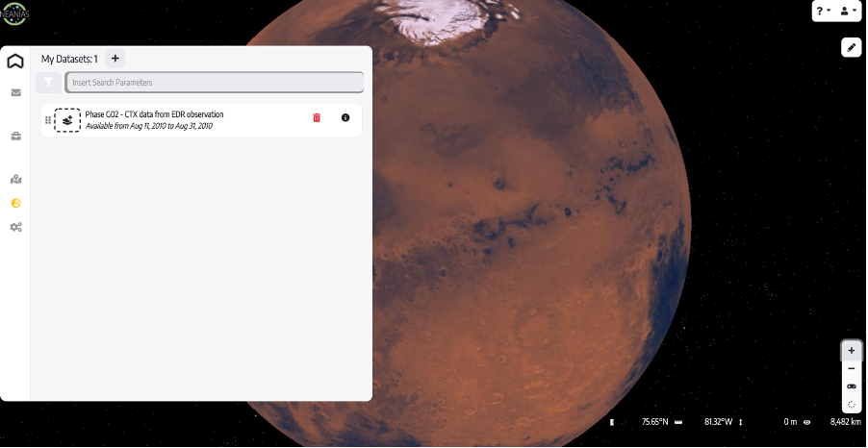Show info for the Phase G02 dataset
Screen dimensions: 868x448
coord(345,118)
